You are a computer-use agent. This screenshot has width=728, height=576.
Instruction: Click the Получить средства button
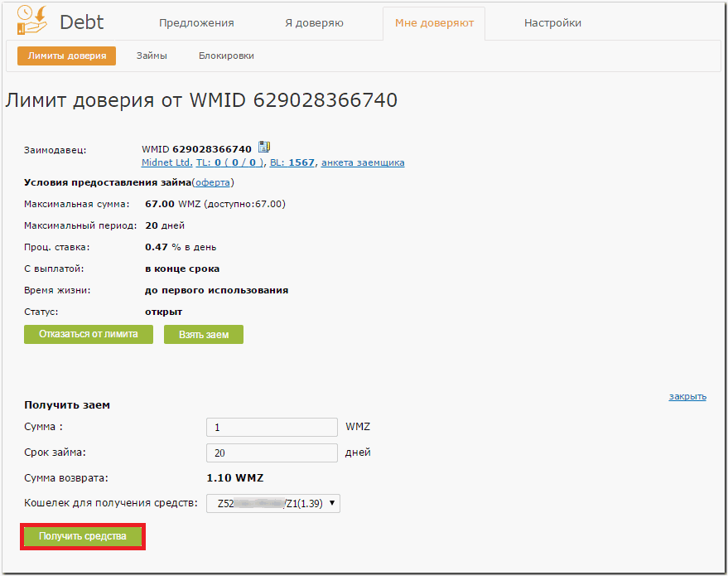click(x=83, y=536)
